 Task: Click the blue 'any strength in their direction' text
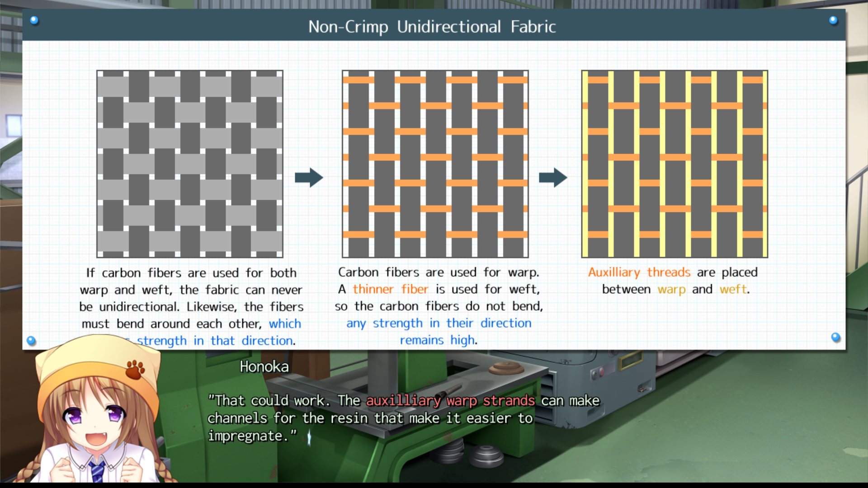tap(439, 323)
